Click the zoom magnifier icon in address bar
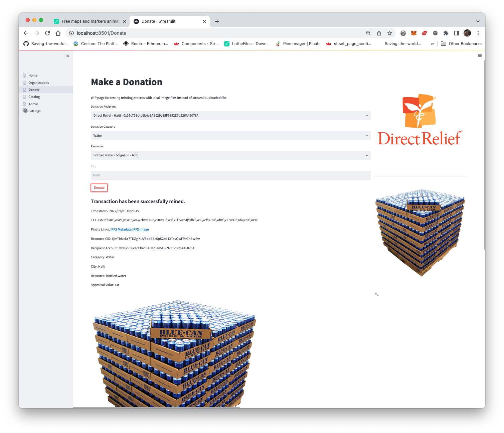The image size is (504, 433). 368,33
